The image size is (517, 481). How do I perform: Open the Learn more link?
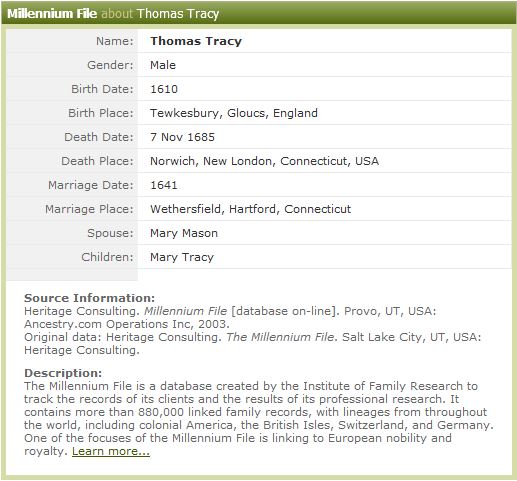pos(111,451)
